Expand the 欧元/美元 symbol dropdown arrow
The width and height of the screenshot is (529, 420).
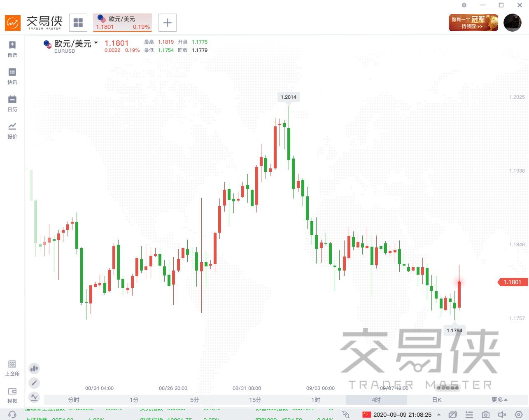tap(96, 43)
